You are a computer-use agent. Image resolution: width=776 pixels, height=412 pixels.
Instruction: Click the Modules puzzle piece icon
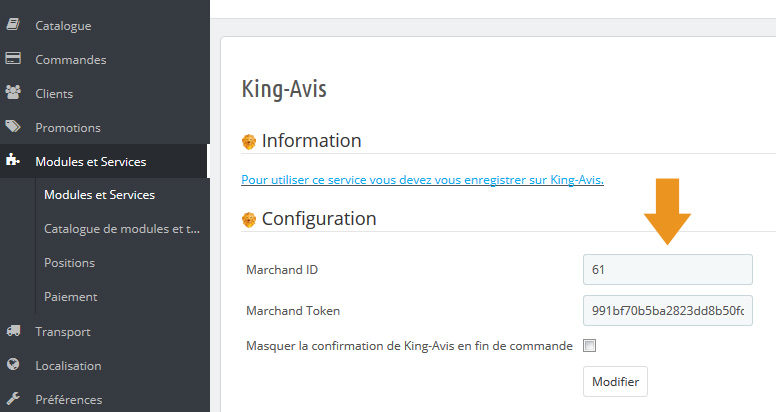13,160
